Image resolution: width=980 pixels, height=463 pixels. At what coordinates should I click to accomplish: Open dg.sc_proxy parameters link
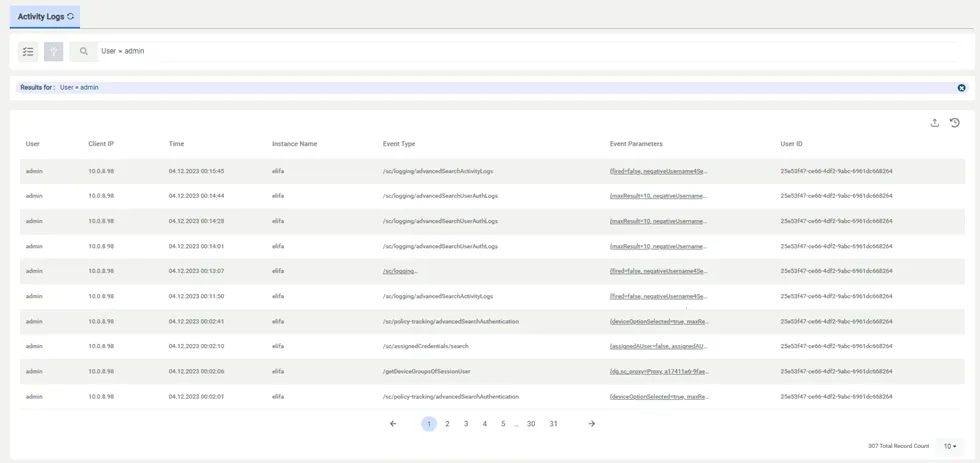click(659, 371)
